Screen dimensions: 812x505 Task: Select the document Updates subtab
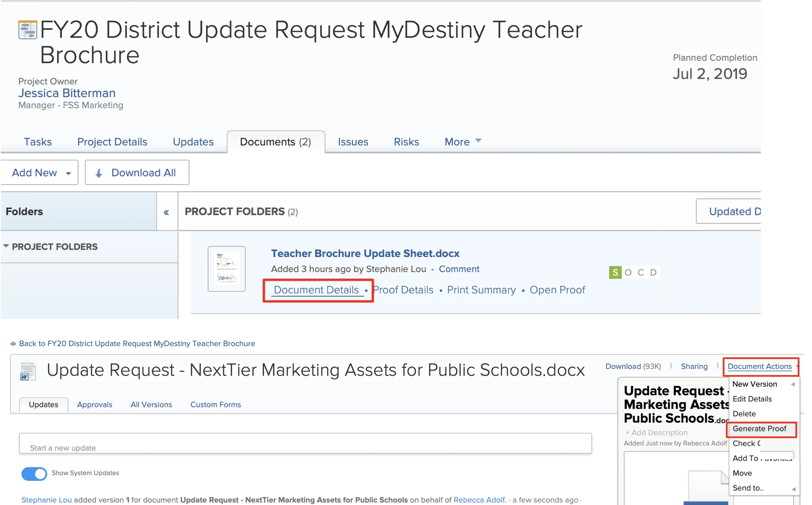(43, 405)
